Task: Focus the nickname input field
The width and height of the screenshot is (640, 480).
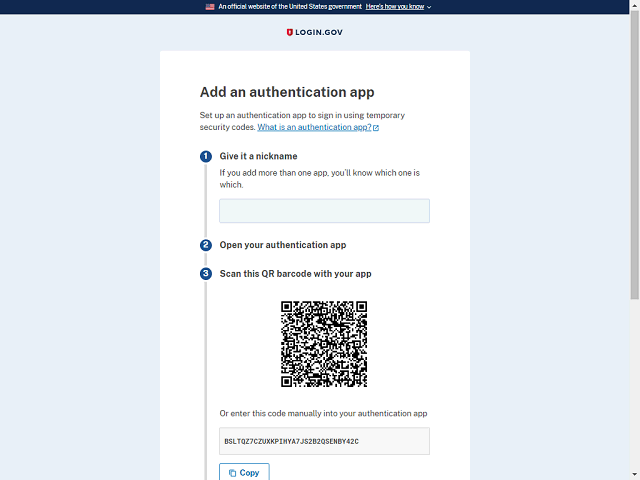Action: coord(324,211)
